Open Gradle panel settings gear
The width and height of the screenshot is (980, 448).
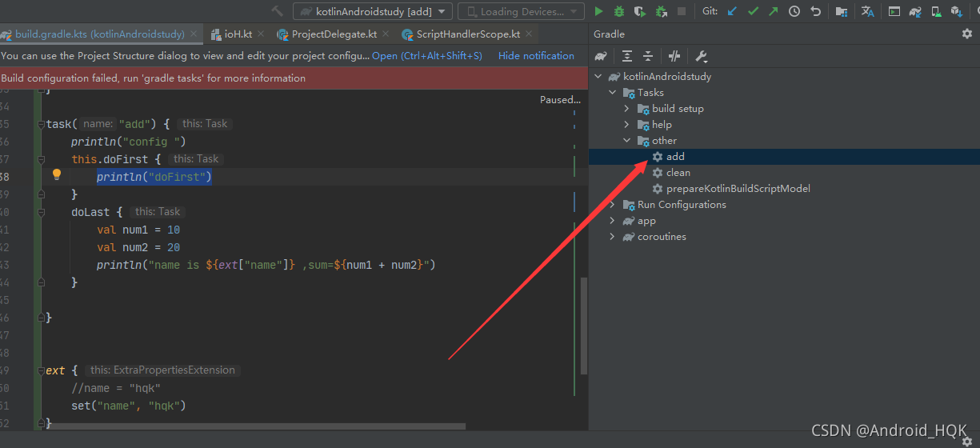coord(966,34)
